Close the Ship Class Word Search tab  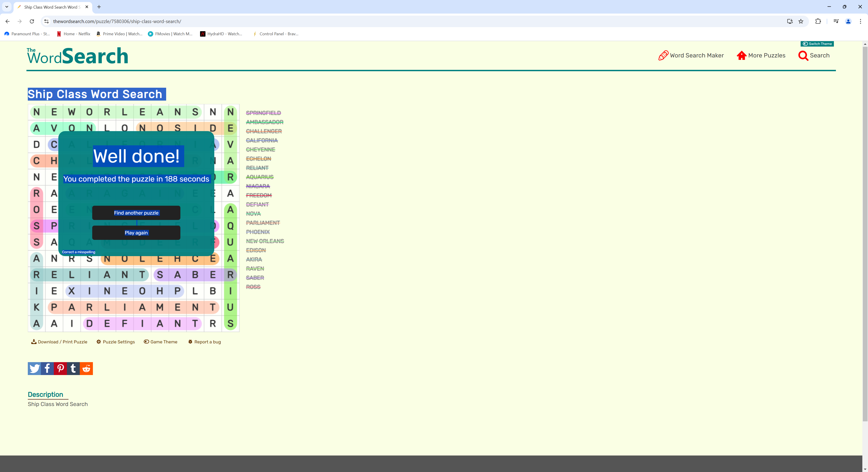(x=87, y=7)
